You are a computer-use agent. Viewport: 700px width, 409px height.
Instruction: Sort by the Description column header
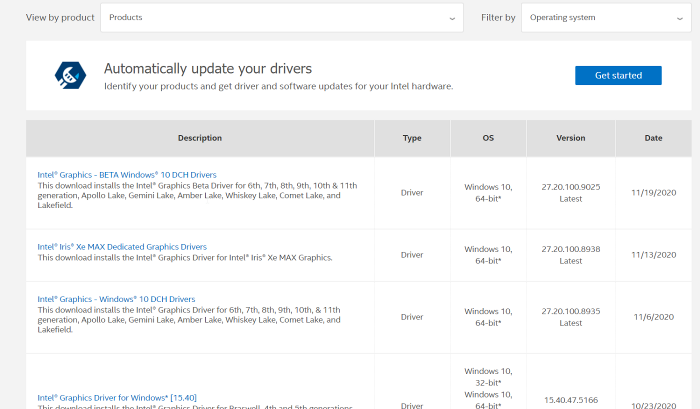pyautogui.click(x=200, y=138)
